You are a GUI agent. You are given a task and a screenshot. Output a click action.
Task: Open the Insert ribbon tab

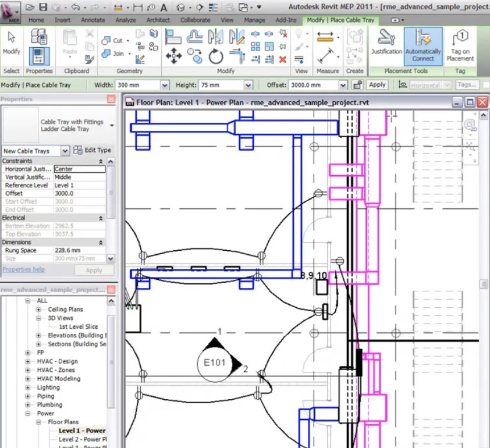tap(62, 20)
